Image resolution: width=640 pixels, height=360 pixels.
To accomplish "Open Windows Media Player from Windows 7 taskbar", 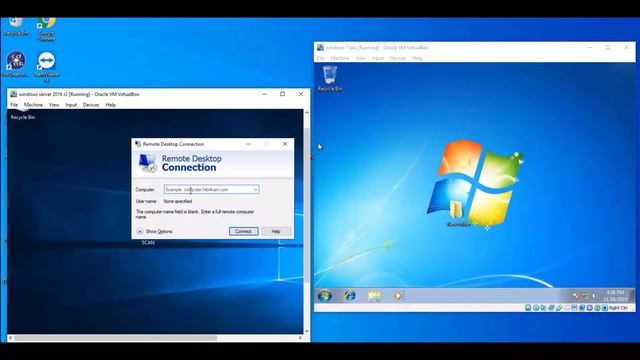I will click(x=398, y=296).
